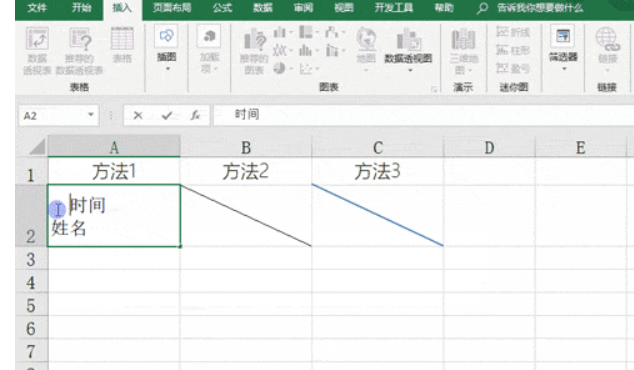Switch to the View (视图) tab
The height and width of the screenshot is (370, 634).
point(344,8)
